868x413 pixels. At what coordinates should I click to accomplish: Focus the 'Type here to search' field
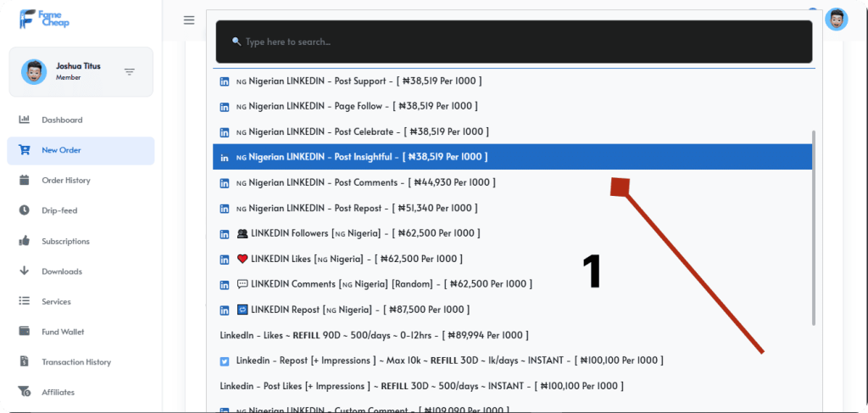(514, 42)
